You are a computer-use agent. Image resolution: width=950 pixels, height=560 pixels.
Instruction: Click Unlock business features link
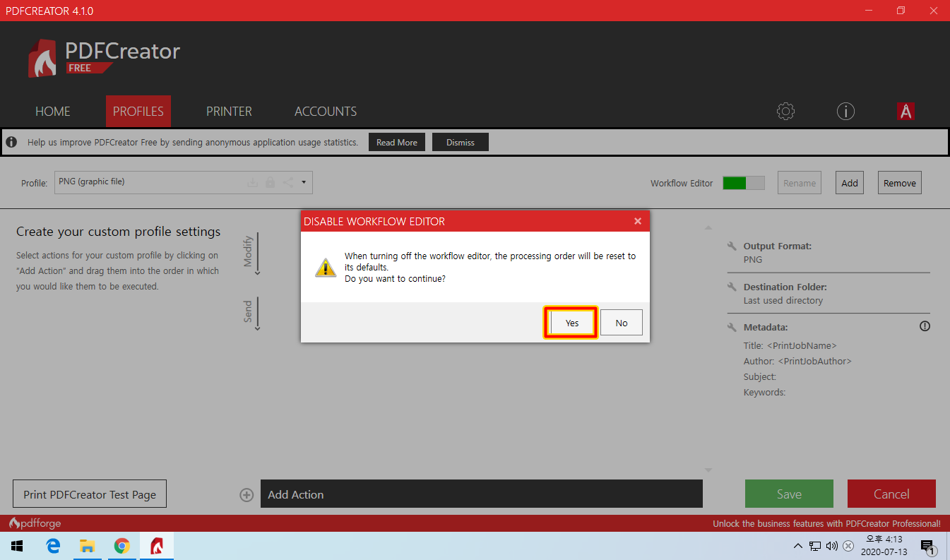point(826,524)
